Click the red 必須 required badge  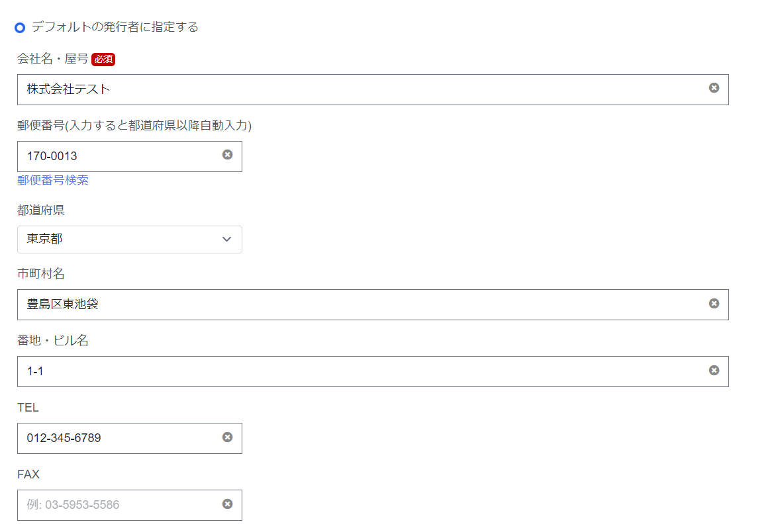pyautogui.click(x=103, y=60)
